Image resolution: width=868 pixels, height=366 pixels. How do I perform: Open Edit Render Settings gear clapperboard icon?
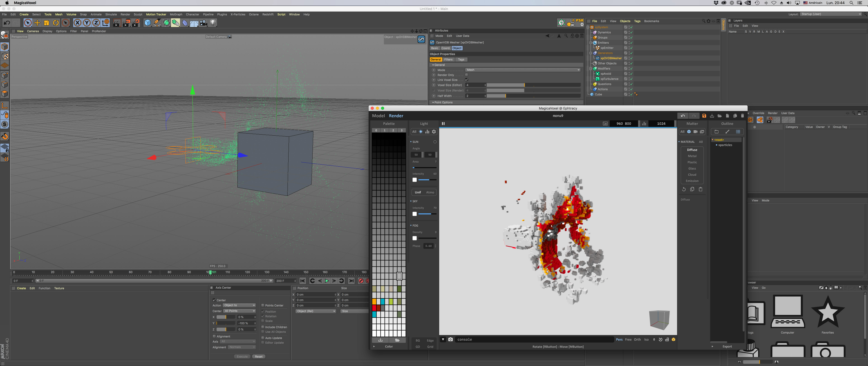[135, 23]
